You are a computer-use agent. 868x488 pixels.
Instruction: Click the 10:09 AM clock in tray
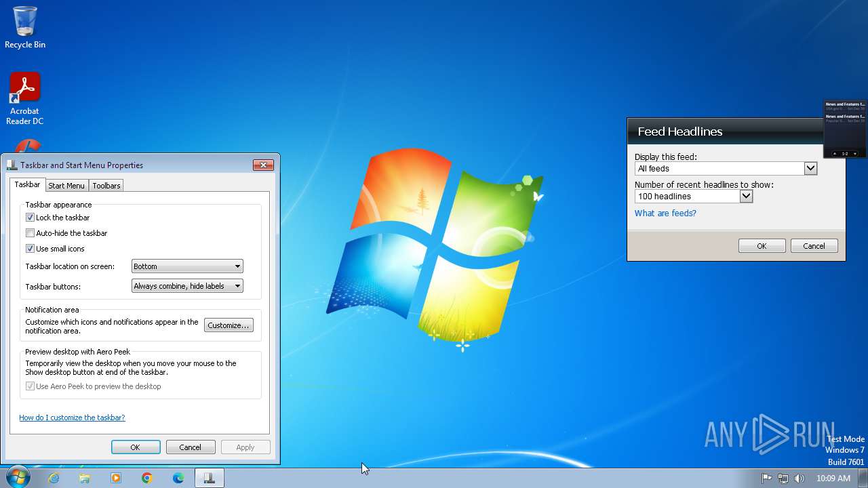[x=833, y=478]
